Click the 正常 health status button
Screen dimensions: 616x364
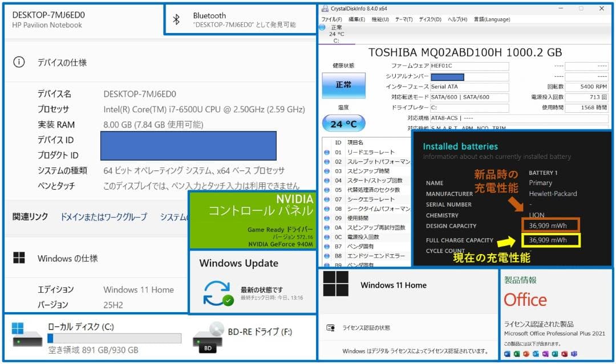343,84
